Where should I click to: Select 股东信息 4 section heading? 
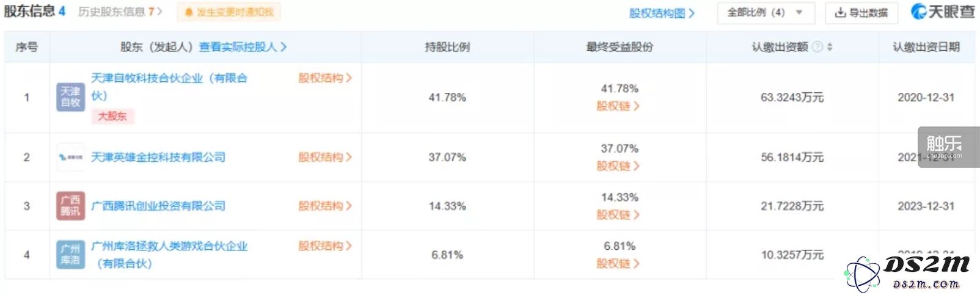click(34, 11)
